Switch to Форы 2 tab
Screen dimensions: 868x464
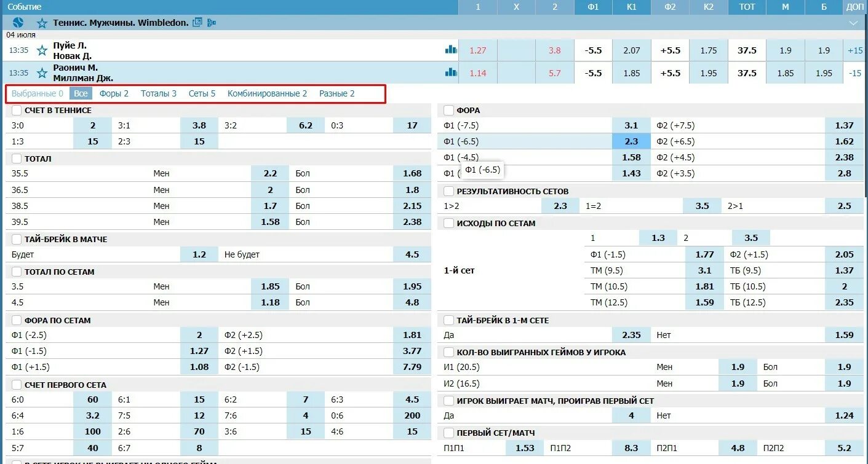[x=114, y=93]
